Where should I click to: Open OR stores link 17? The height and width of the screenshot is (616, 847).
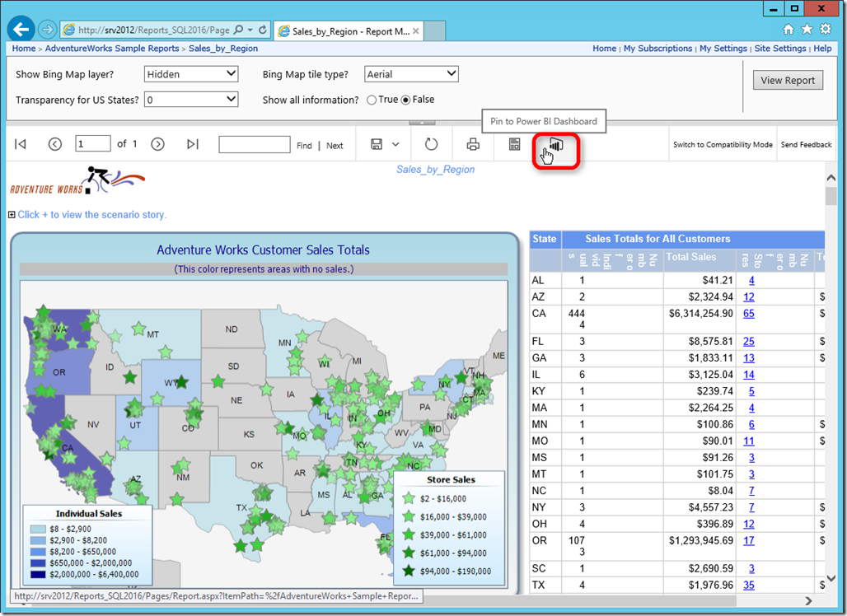[x=749, y=540]
